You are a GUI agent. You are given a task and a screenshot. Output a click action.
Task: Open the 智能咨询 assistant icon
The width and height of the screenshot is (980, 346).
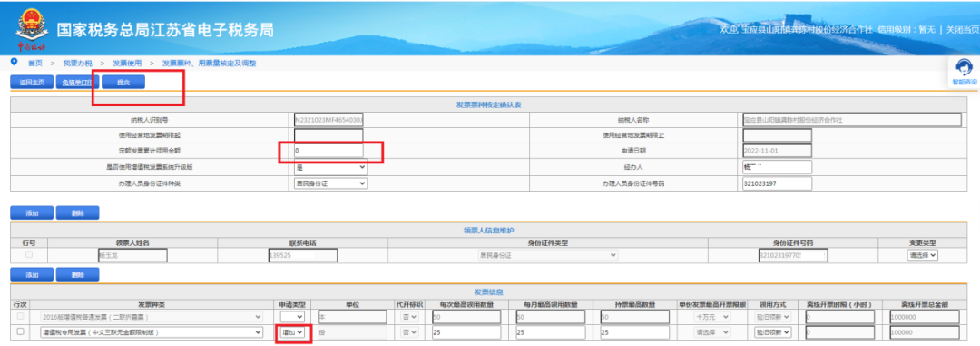click(x=964, y=72)
